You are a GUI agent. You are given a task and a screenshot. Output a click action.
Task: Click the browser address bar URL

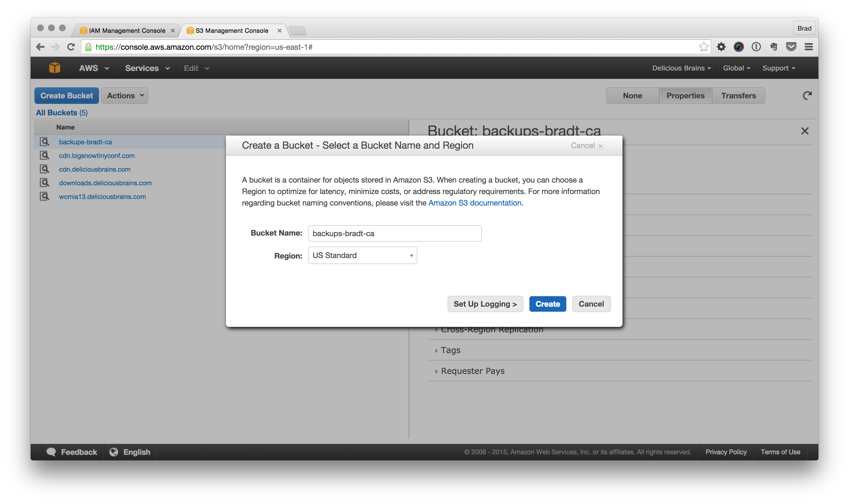(x=204, y=47)
